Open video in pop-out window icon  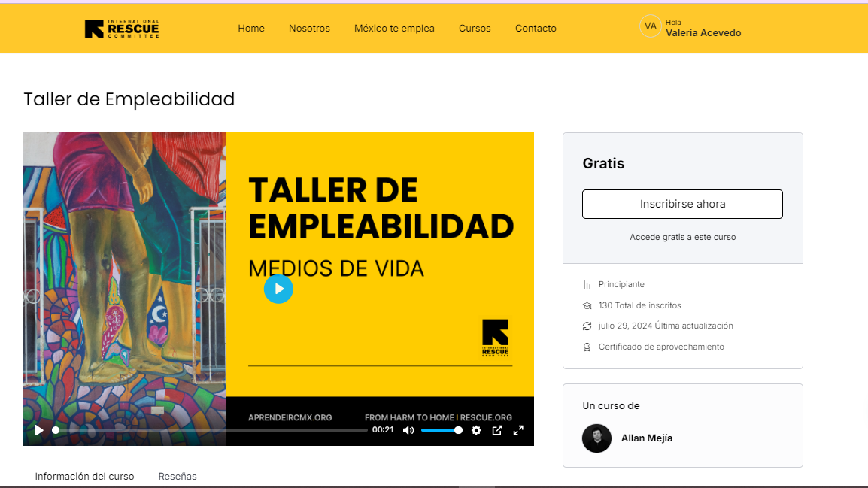(x=497, y=430)
